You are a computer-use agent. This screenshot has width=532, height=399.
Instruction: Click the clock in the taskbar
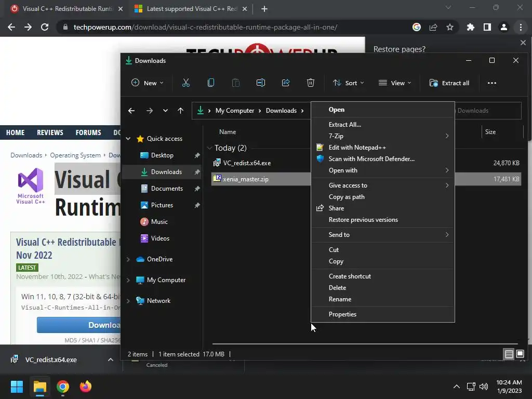point(509,387)
